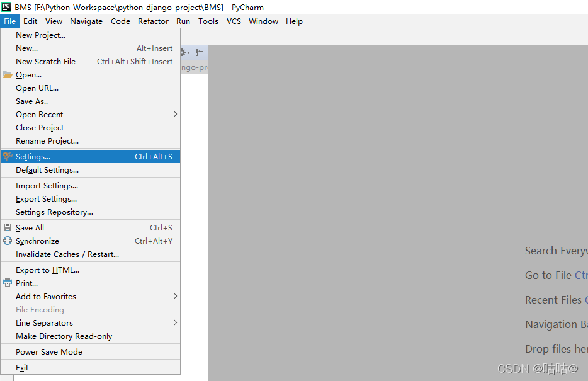Open Settings Repository...
The image size is (588, 381).
point(91,212)
